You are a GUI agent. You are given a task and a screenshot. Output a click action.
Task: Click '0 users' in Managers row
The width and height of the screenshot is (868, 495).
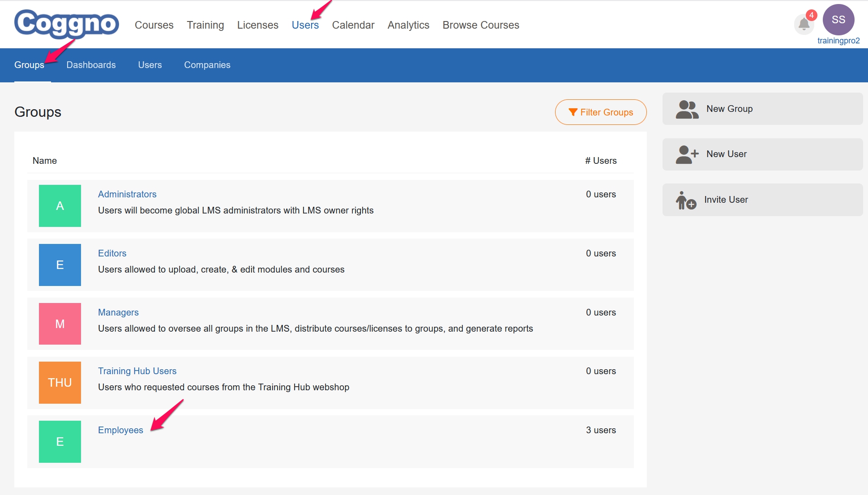(601, 312)
